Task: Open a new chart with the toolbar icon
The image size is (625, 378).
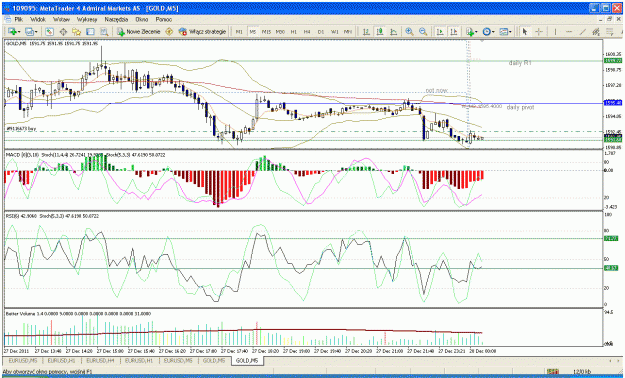Action: pyautogui.click(x=12, y=32)
